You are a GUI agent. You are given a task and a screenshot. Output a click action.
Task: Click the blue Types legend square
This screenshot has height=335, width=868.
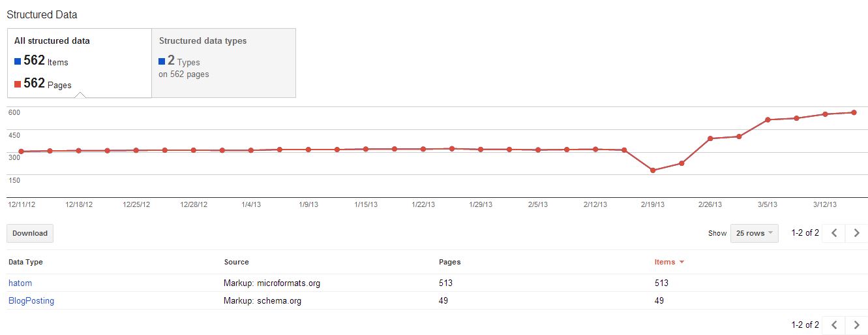coord(162,61)
